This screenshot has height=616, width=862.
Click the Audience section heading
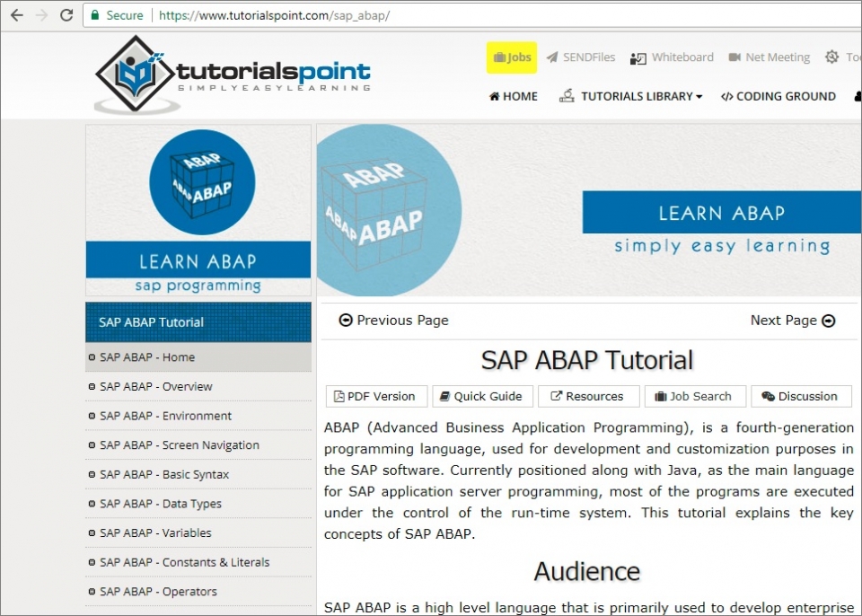(587, 571)
